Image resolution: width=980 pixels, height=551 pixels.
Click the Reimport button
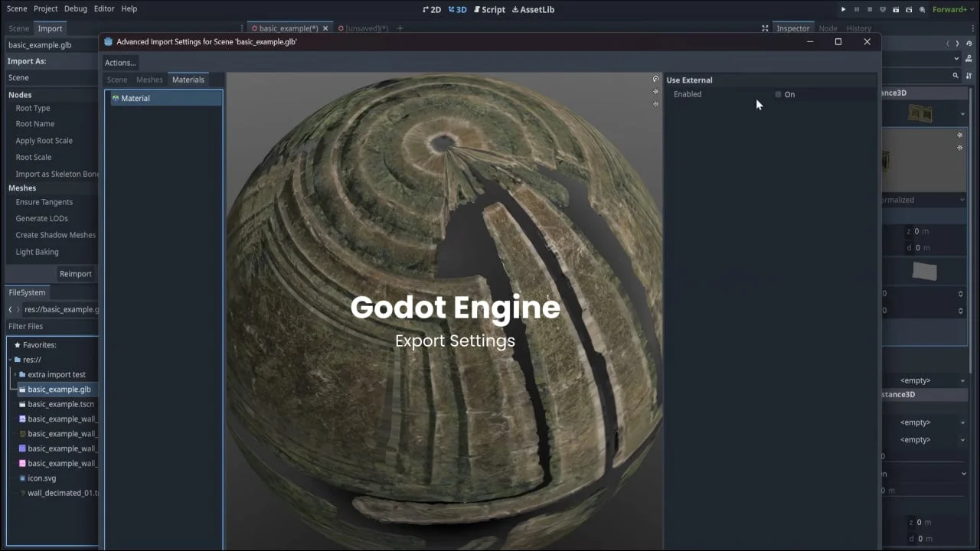pos(75,273)
